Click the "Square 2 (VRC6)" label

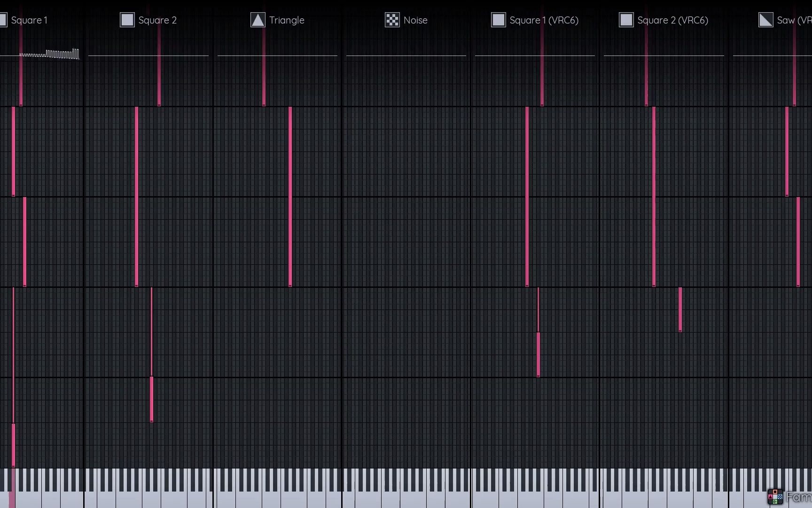[673, 20]
